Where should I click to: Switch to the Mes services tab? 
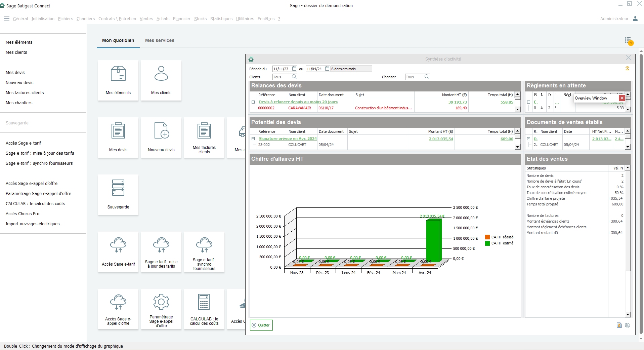click(x=160, y=40)
